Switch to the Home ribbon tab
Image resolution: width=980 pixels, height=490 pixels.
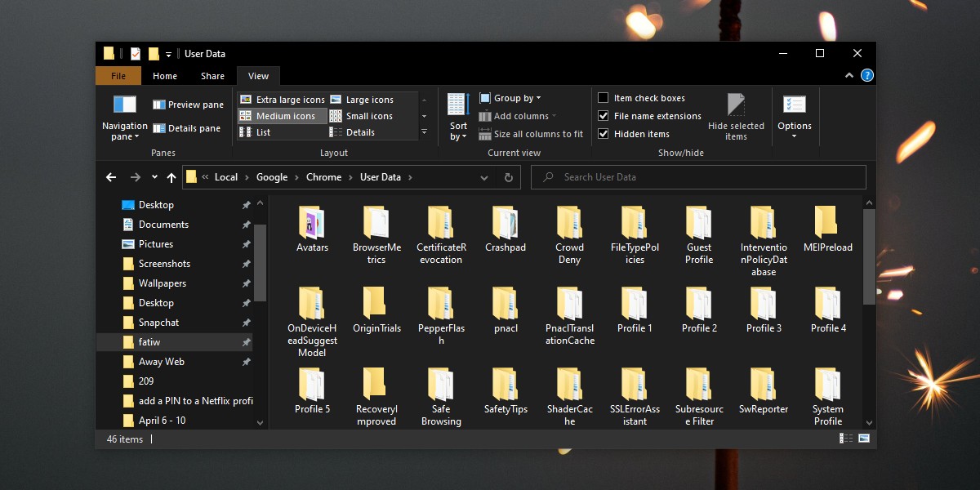[x=165, y=76]
